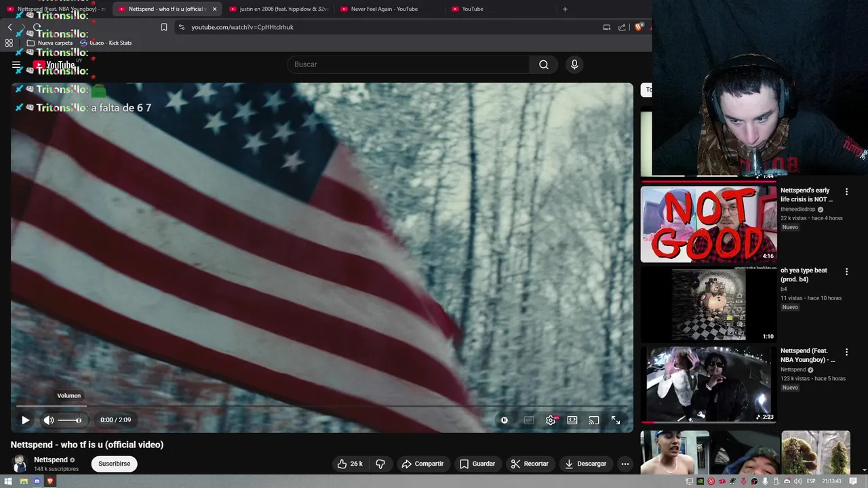The width and height of the screenshot is (868, 488).
Task: Open File Explorer from the taskbar
Action: pyautogui.click(x=23, y=481)
